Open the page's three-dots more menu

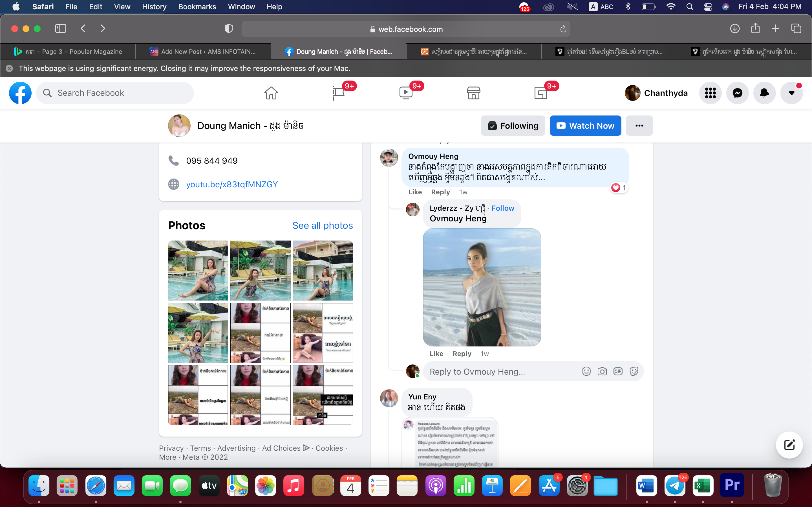click(639, 126)
